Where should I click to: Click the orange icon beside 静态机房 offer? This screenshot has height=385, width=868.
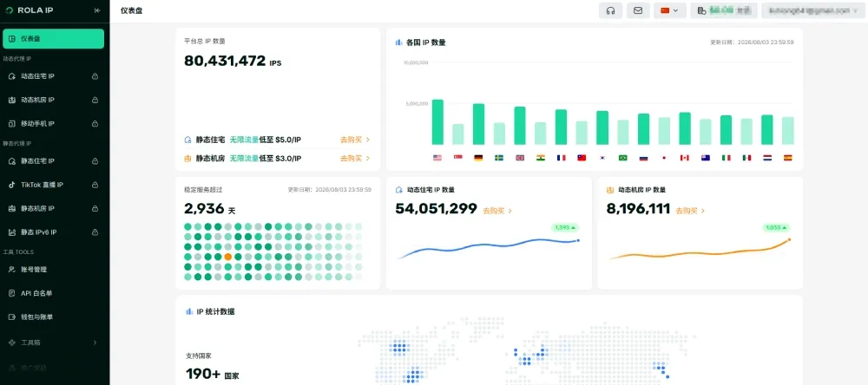(x=187, y=158)
